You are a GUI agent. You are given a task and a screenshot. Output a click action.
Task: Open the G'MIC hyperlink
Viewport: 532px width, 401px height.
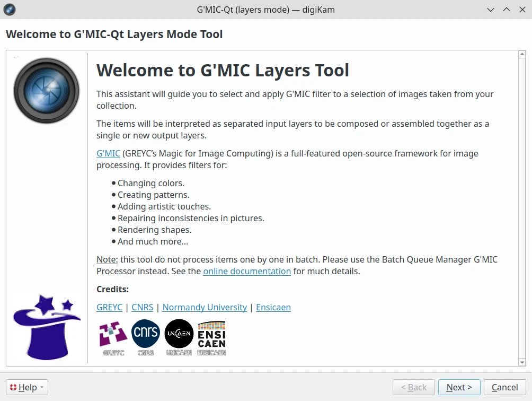point(108,154)
